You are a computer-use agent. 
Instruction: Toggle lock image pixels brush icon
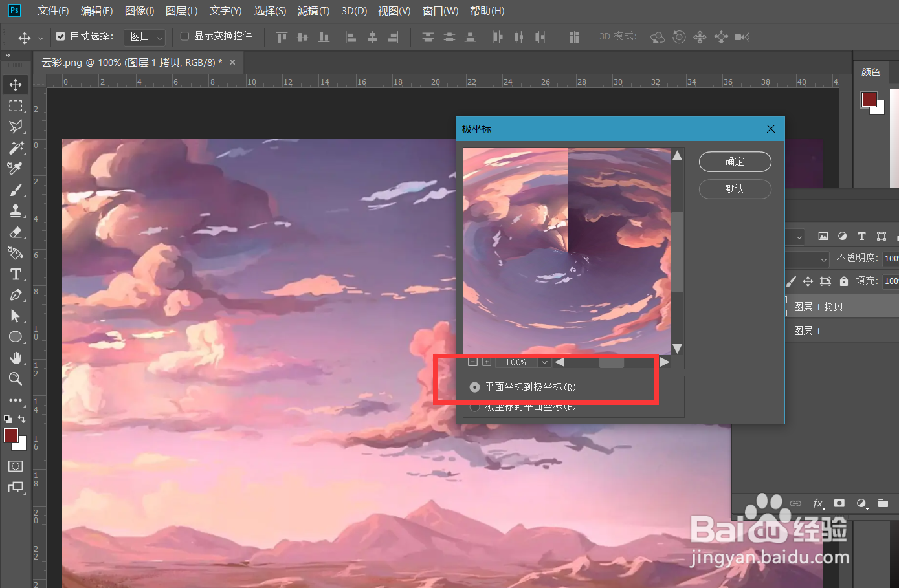click(791, 281)
